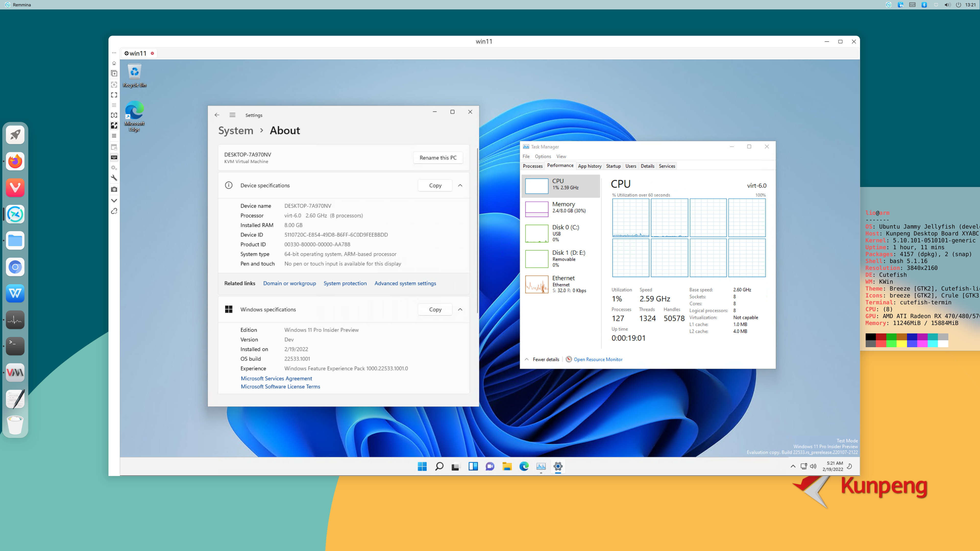Open Microsoft Software License Terms link
Screen dimensions: 980x551
[280, 386]
